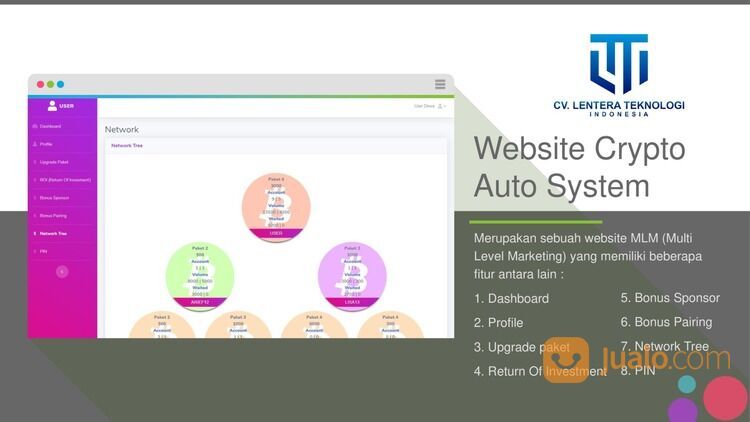This screenshot has height=422, width=750.
Task: Select the purple Bitcoin node LISA13
Action: pos(352,274)
